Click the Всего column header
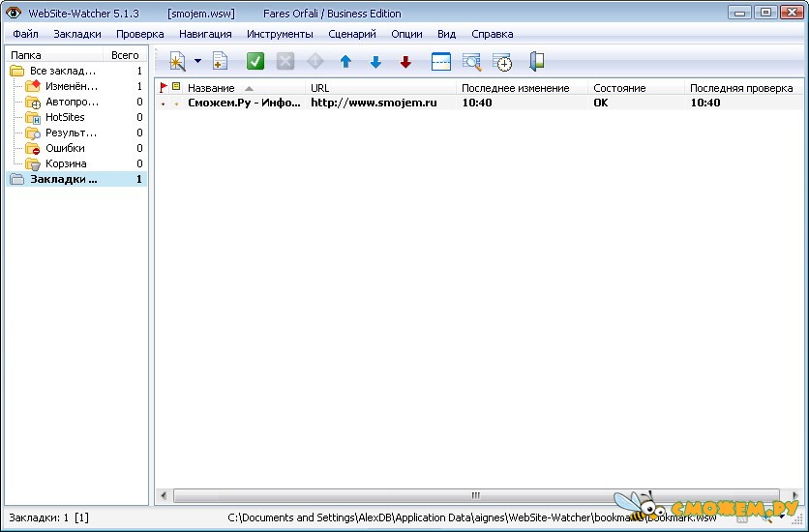The height and width of the screenshot is (532, 809). pyautogui.click(x=126, y=55)
